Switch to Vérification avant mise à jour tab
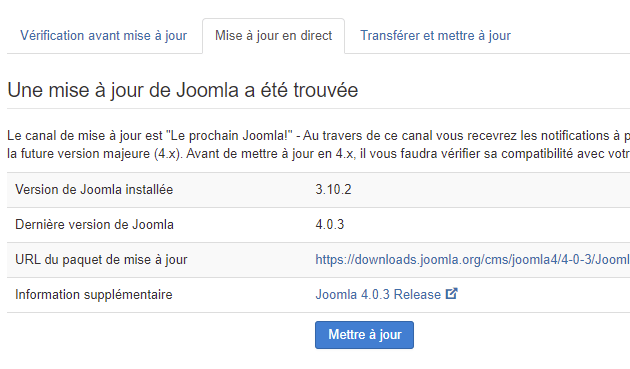630x369 pixels. tap(104, 36)
